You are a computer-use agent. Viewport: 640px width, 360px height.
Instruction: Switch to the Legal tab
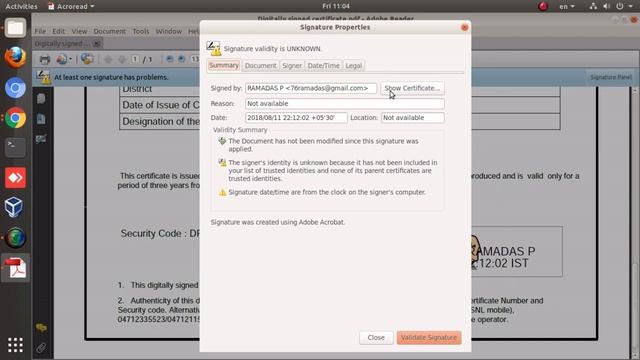353,66
